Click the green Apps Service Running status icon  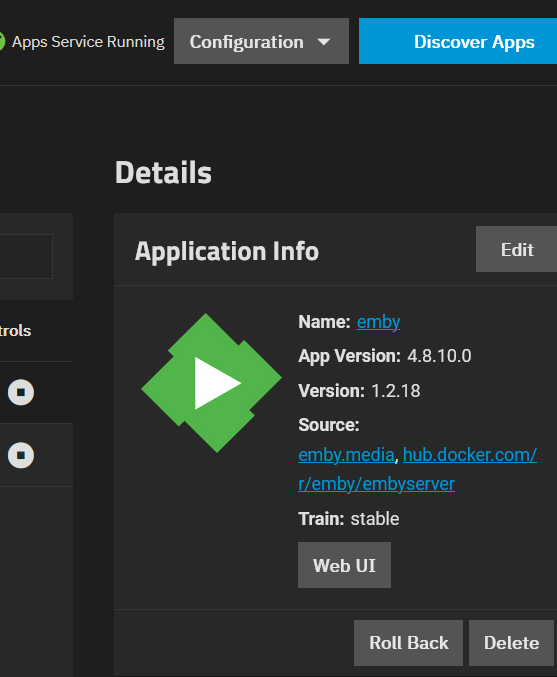point(2,41)
